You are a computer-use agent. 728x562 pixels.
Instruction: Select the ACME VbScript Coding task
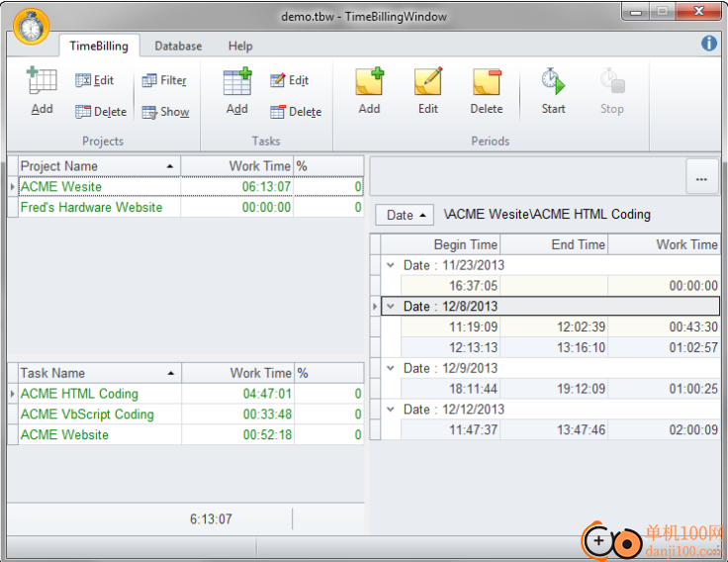click(190, 414)
